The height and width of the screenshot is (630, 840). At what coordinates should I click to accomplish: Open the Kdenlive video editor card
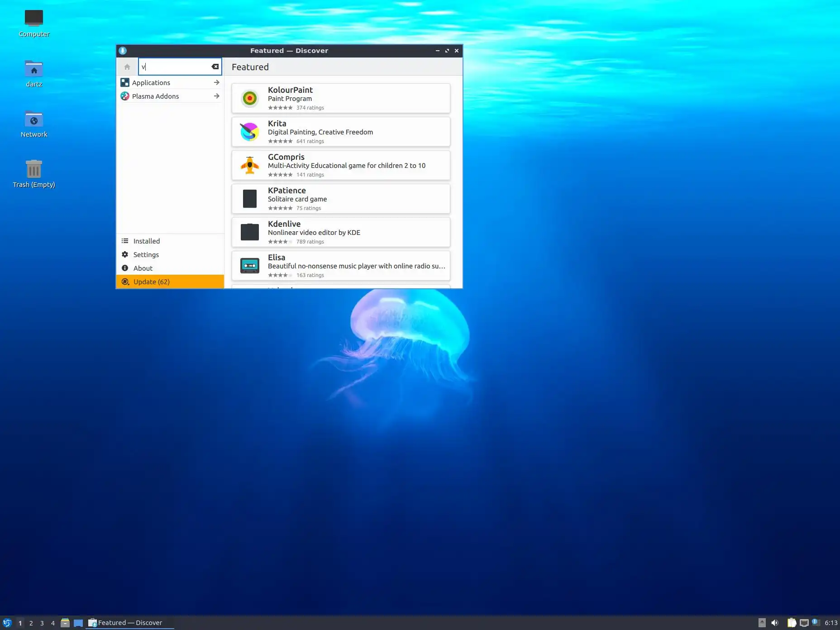[341, 232]
